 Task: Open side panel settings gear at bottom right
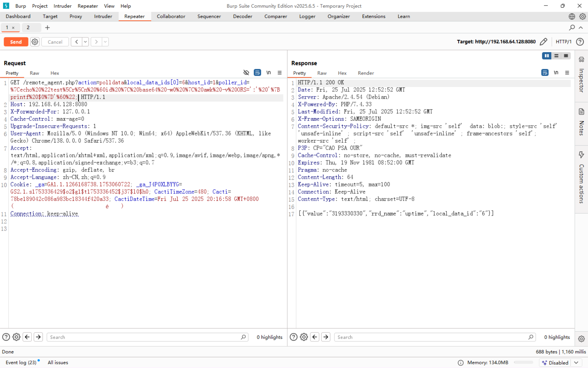point(581,339)
